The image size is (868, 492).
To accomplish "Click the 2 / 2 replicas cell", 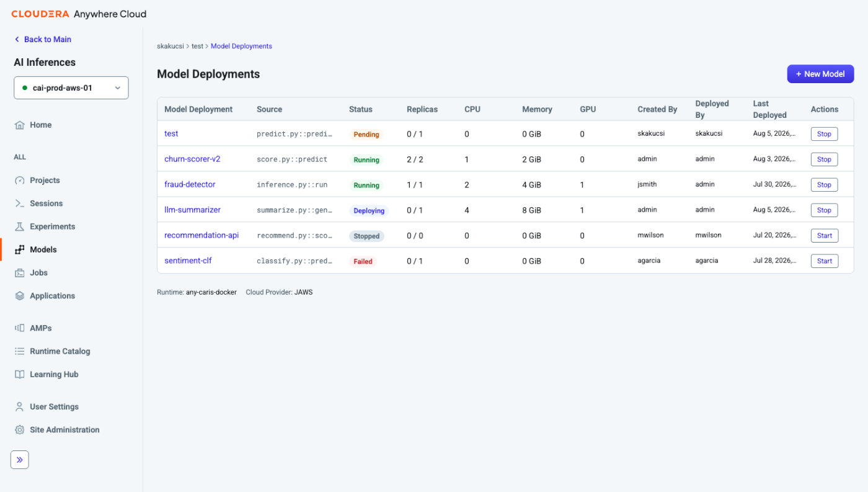I will 415,159.
